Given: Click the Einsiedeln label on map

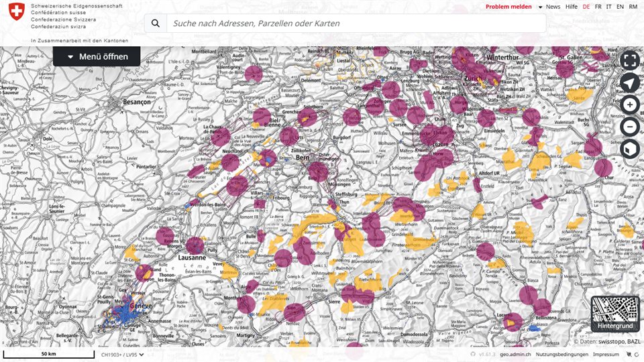Looking at the screenshot, I should pos(494,130).
